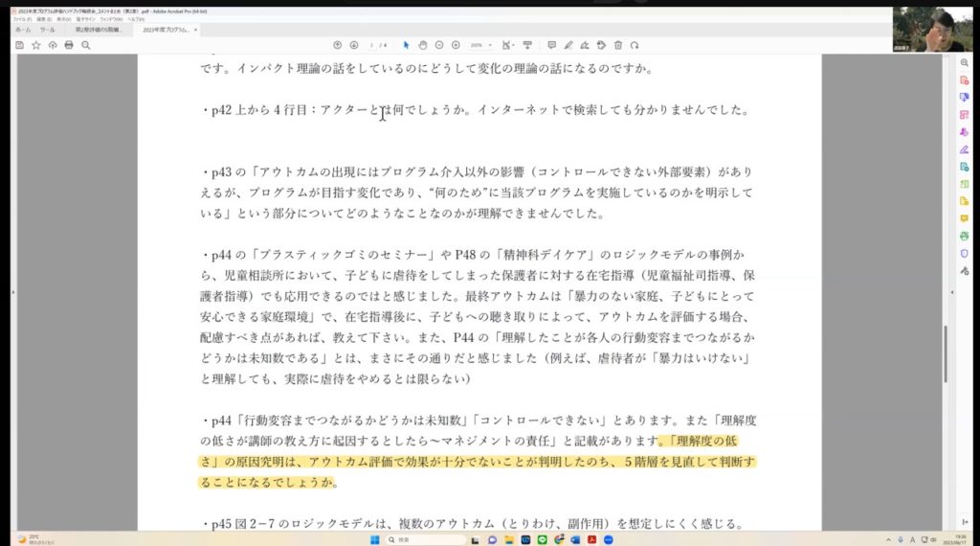Go to next page with down arrow

point(354,45)
